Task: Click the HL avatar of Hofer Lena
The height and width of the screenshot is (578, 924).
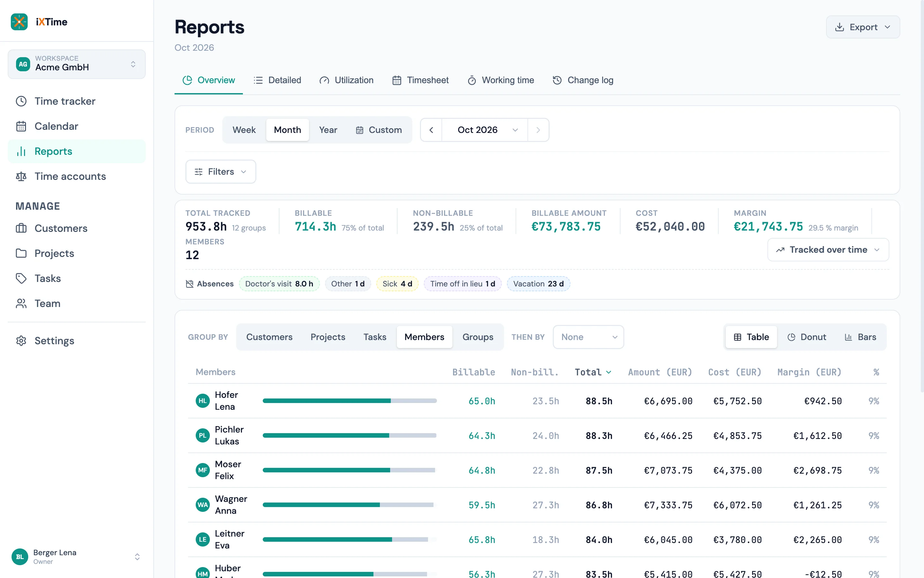Action: click(203, 401)
